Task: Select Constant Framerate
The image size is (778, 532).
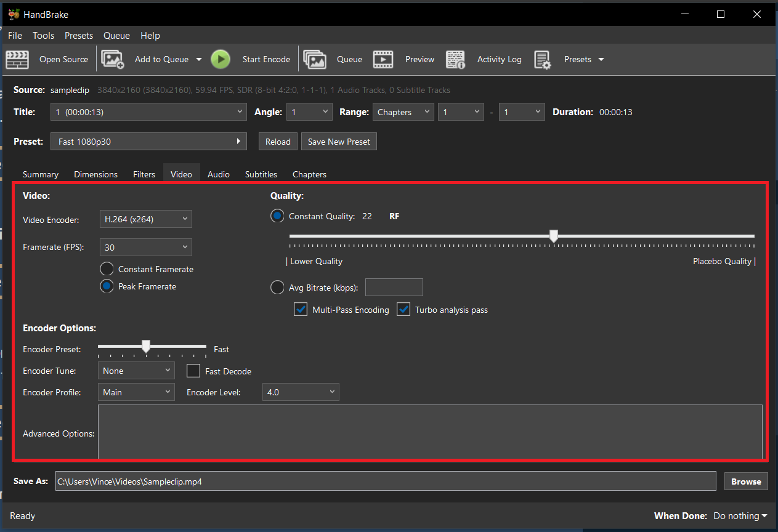Action: point(106,268)
